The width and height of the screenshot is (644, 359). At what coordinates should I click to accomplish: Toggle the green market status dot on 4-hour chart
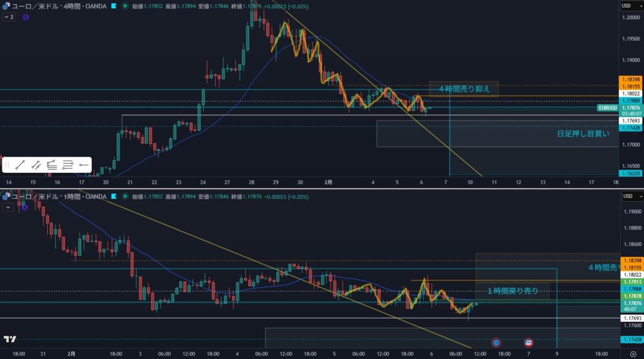[x=126, y=6]
